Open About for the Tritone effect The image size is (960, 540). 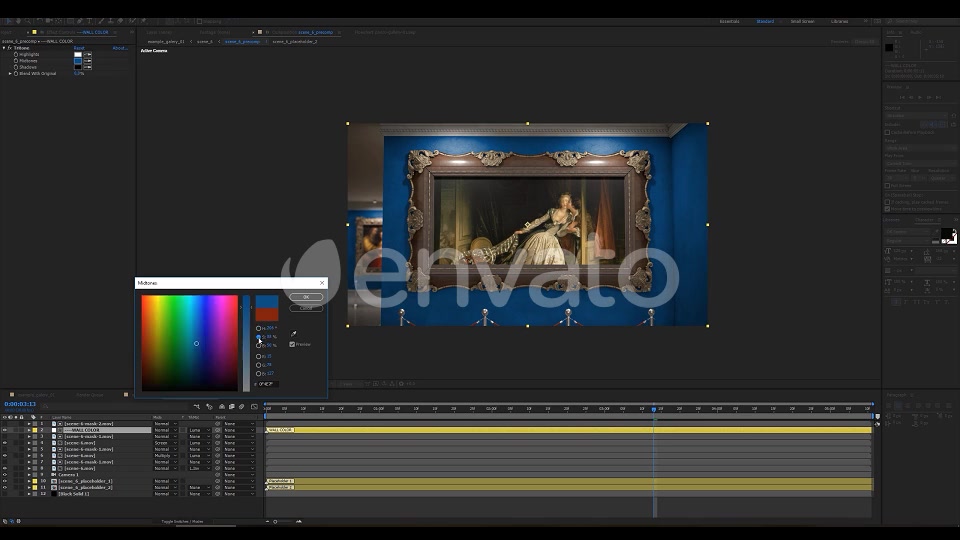tap(119, 48)
